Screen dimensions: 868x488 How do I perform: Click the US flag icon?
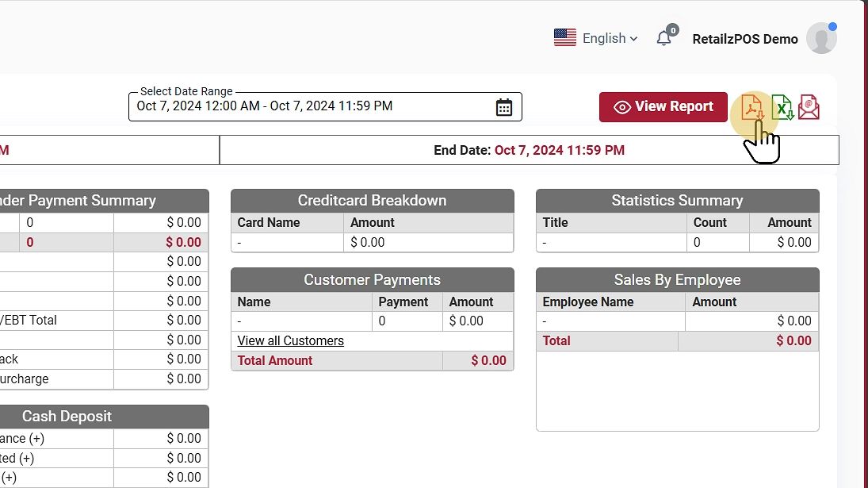click(565, 38)
